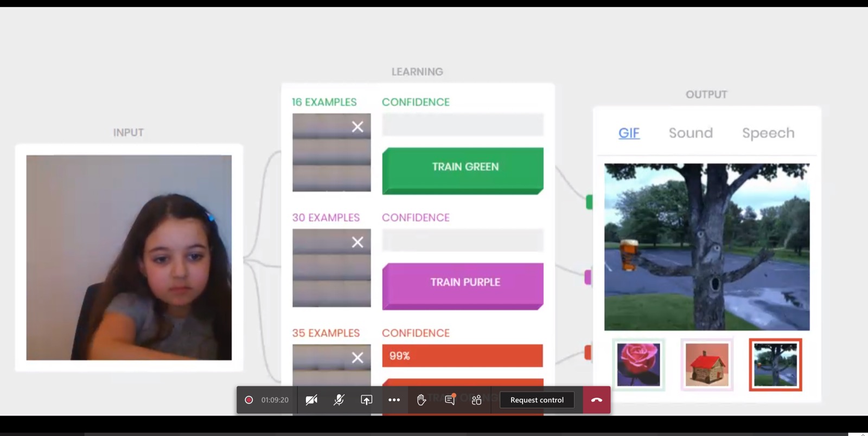The width and height of the screenshot is (868, 436).
Task: Click the INPUT heading
Action: point(129,132)
